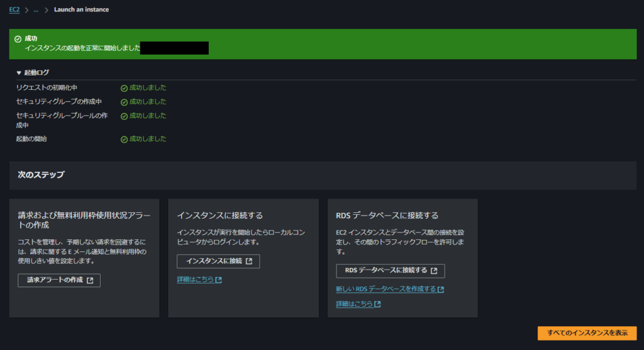Image resolution: width=644 pixels, height=350 pixels.
Task: Click external-link icon after 新しい RDS データベースを作成する
Action: click(x=441, y=290)
